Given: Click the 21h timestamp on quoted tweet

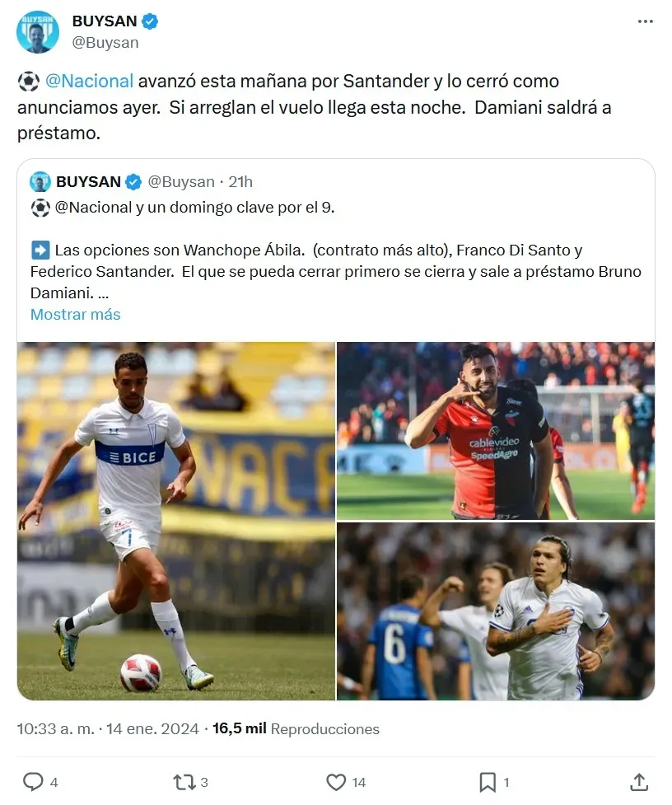Looking at the screenshot, I should (x=240, y=182).
